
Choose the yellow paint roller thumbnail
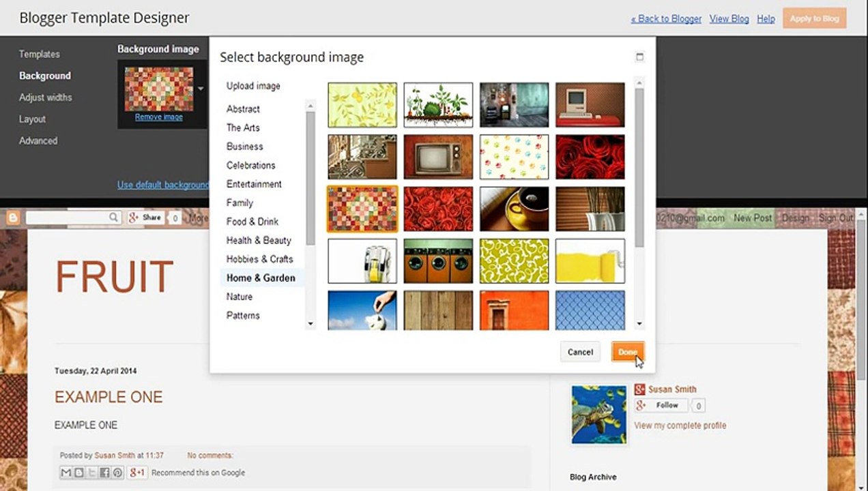pos(590,261)
